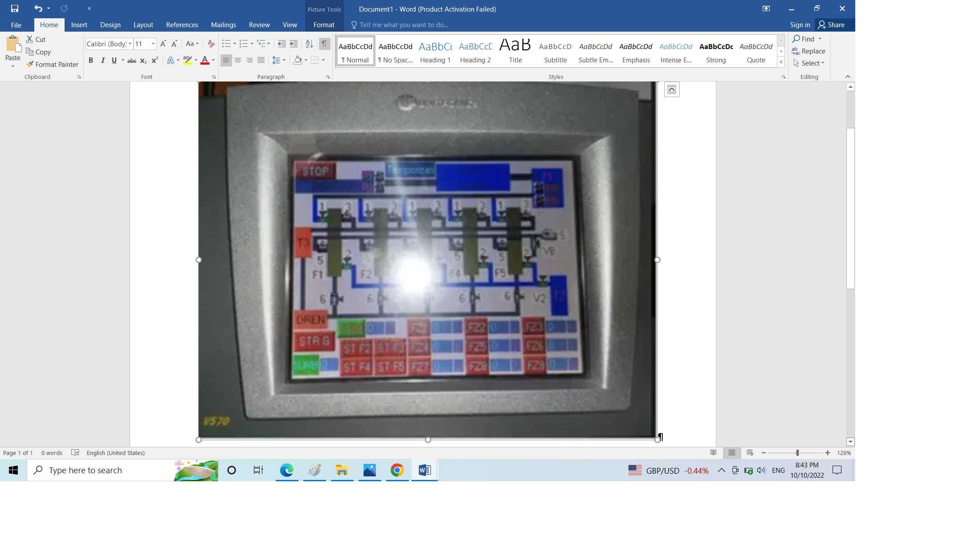980x549 pixels.
Task: Click the Home tab
Action: (48, 24)
